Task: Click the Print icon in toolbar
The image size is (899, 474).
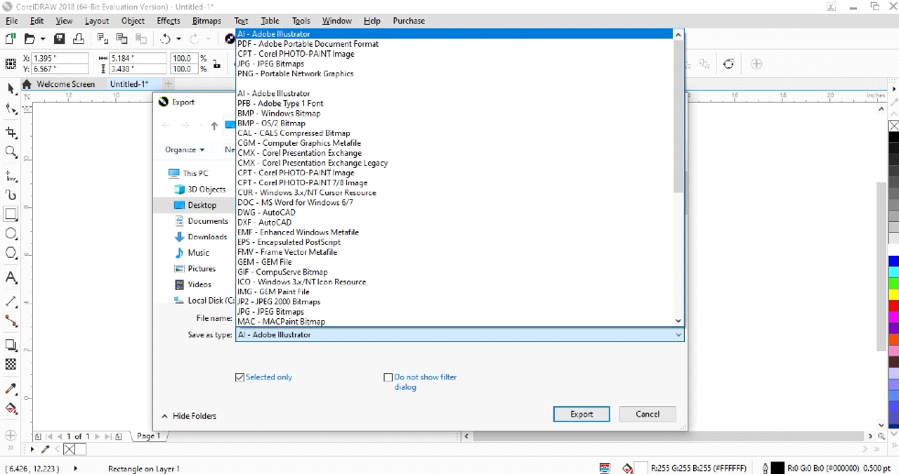Action: 79,38
